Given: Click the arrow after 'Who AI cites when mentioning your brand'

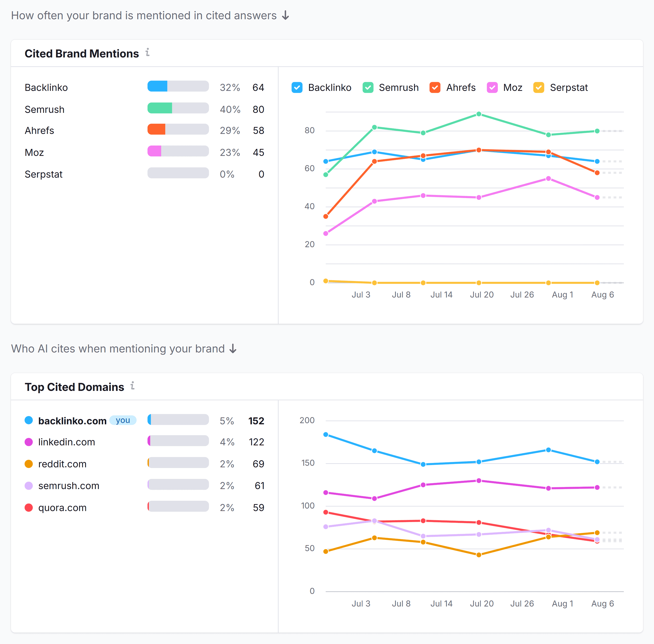Looking at the screenshot, I should (x=233, y=348).
